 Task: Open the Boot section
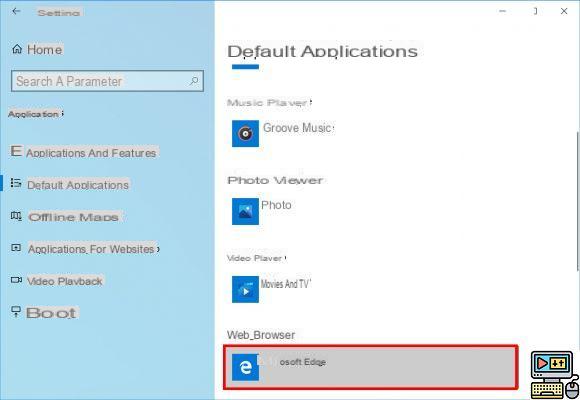pyautogui.click(x=44, y=313)
